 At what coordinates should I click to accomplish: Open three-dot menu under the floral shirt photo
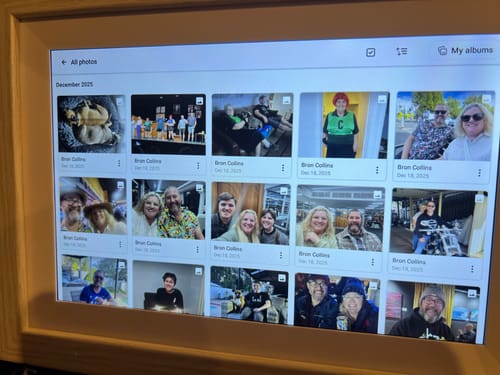click(x=197, y=250)
